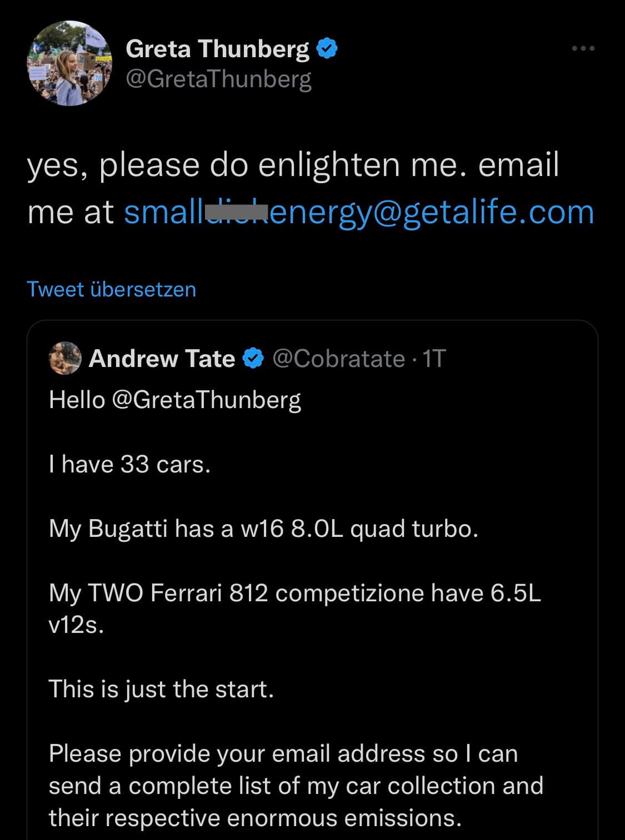
Task: Click the Greta Thunberg display name
Action: (x=217, y=49)
